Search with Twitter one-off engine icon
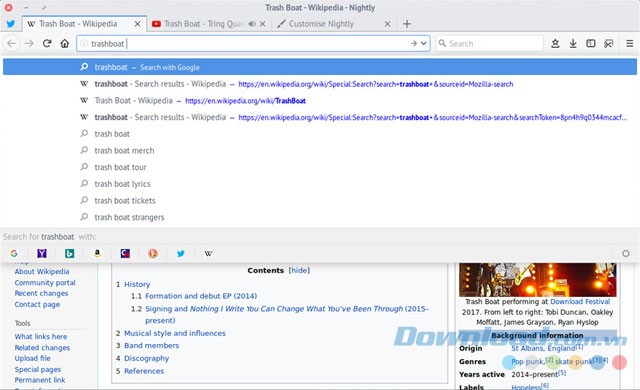The image size is (640, 390). (x=181, y=253)
